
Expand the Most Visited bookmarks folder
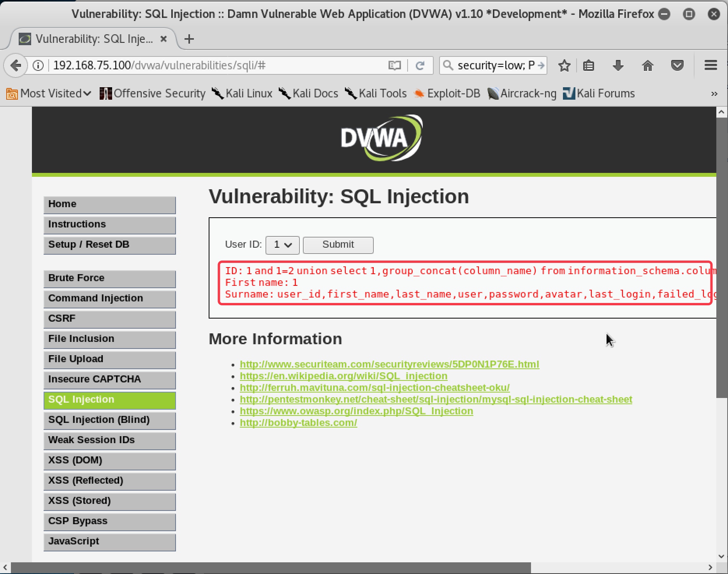(x=49, y=93)
